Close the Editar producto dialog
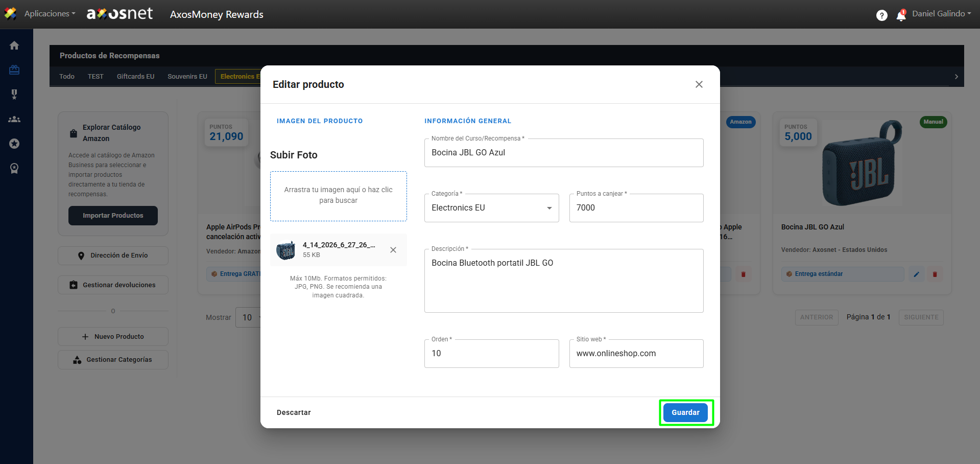980x464 pixels. click(699, 84)
